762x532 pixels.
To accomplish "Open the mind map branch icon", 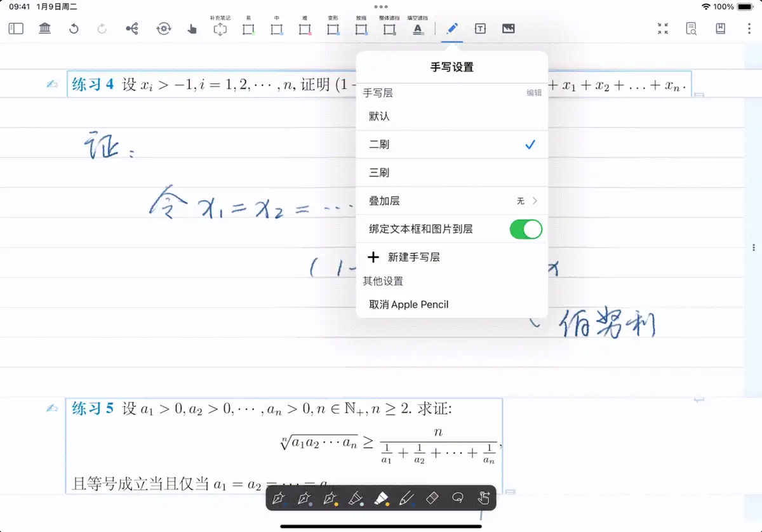I will [132, 29].
